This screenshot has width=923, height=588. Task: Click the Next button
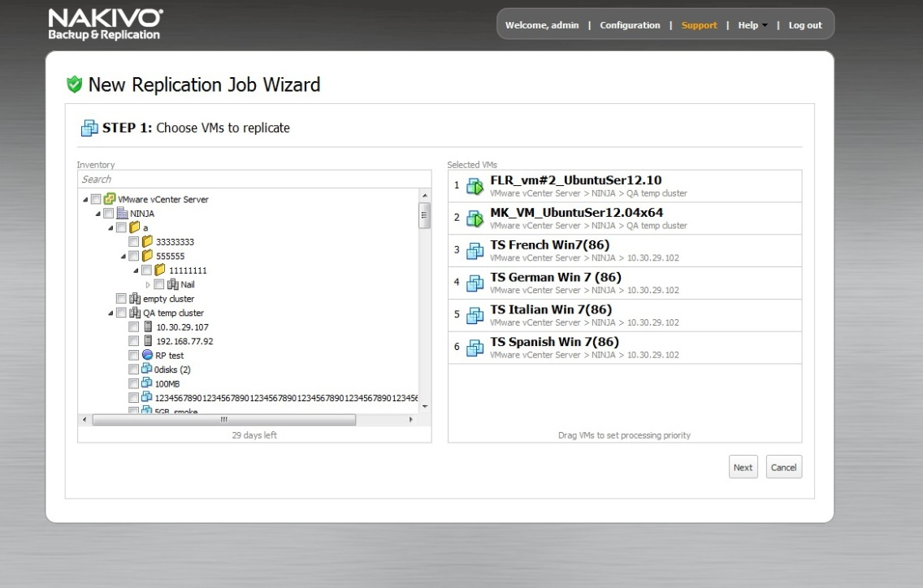743,467
